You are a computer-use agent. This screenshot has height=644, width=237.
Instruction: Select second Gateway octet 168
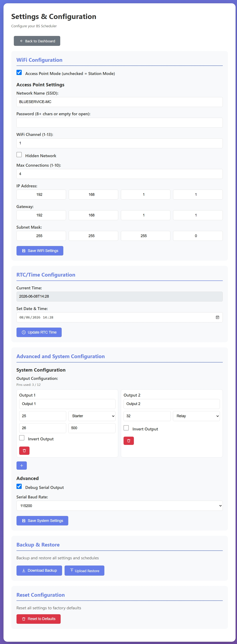click(x=93, y=215)
